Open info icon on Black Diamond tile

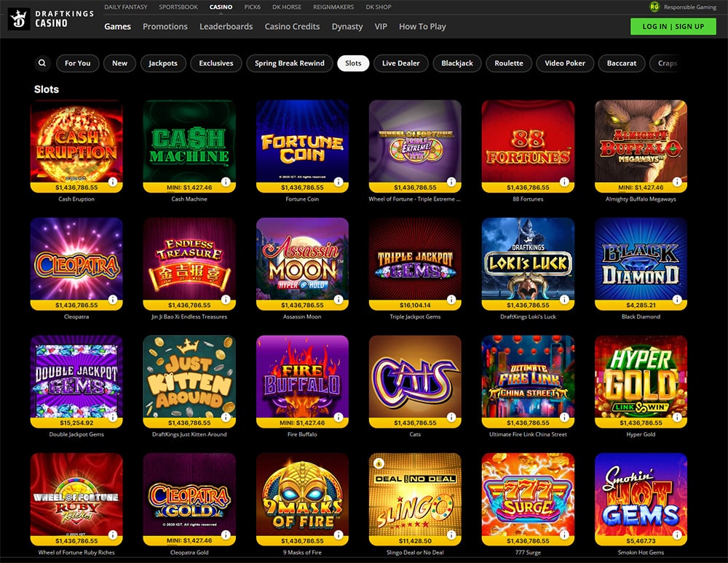tap(677, 300)
